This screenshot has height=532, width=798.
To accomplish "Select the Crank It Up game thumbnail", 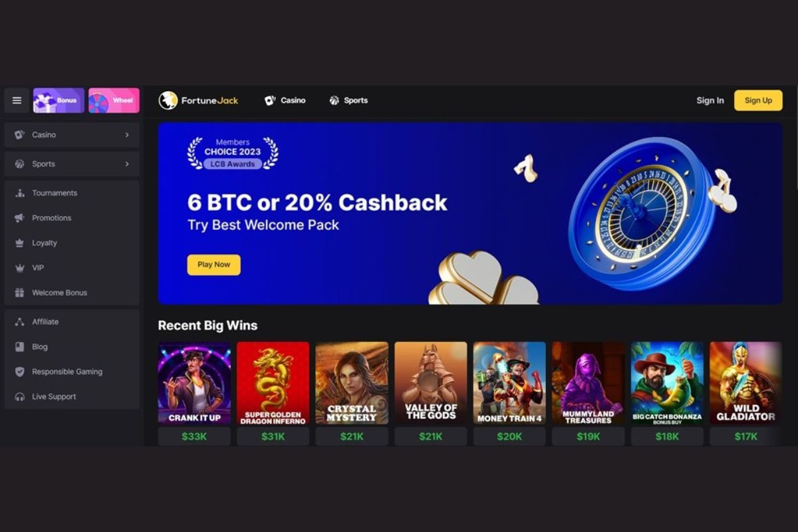I will pos(194,383).
